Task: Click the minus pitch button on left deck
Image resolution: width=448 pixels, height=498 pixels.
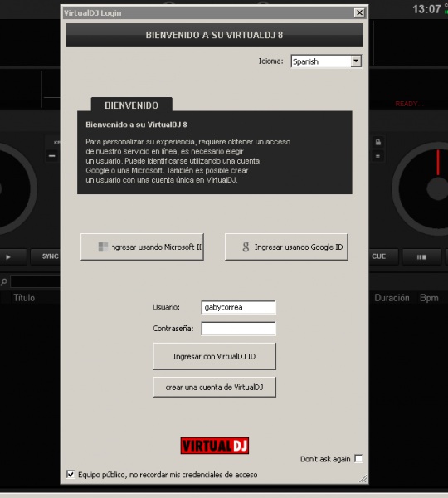Action: (51, 156)
